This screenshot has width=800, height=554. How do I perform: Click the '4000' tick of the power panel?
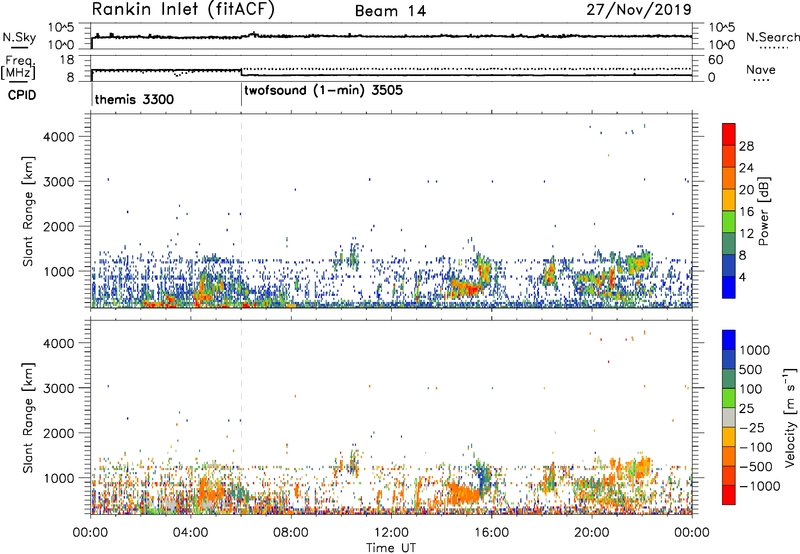pos(59,137)
